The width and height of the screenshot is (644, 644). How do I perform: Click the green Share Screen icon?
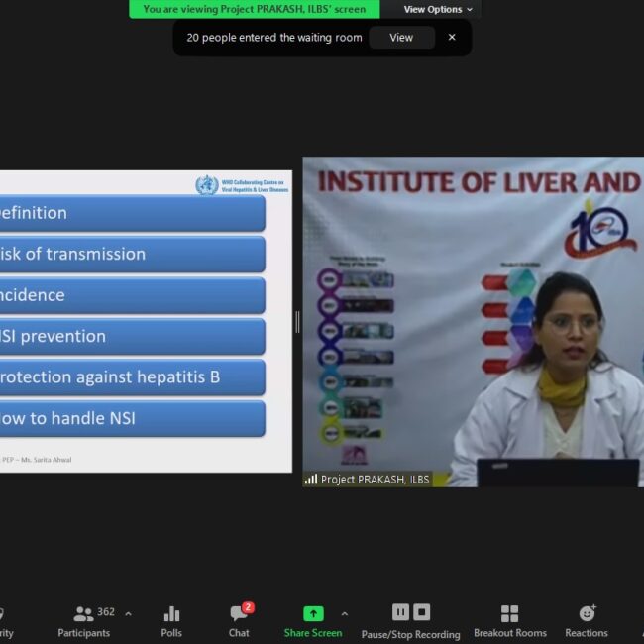pos(313,613)
